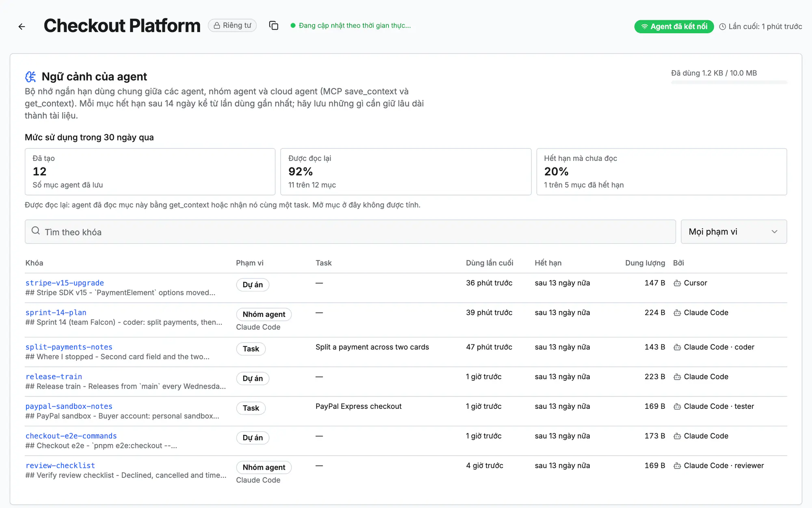Click the chevron in Mọi phạm vi dropdown

(774, 232)
